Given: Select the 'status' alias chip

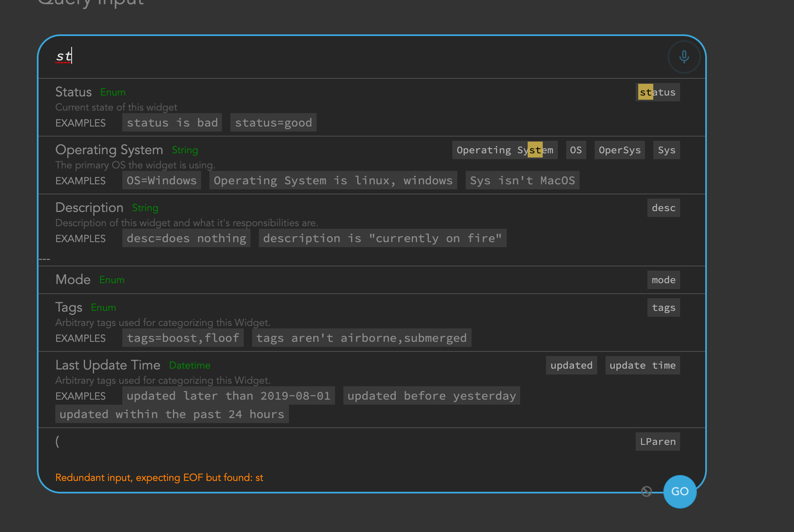Looking at the screenshot, I should [657, 92].
